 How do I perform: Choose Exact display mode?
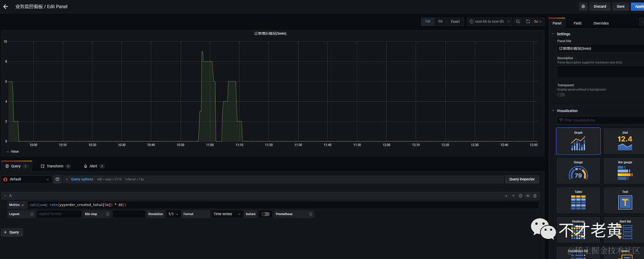(455, 21)
